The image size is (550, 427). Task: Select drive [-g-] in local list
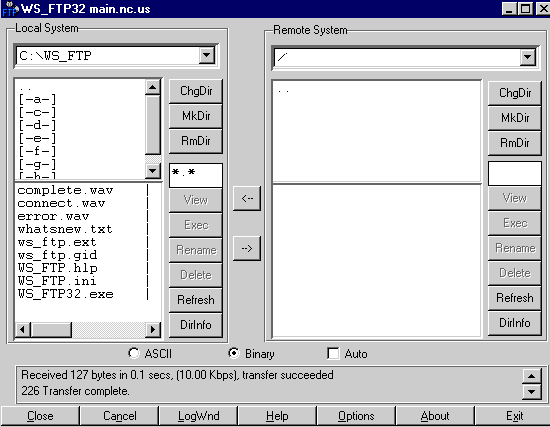tap(38, 164)
